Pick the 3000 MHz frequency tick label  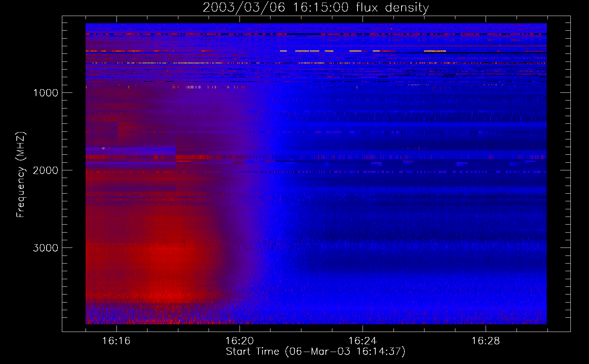[46, 248]
